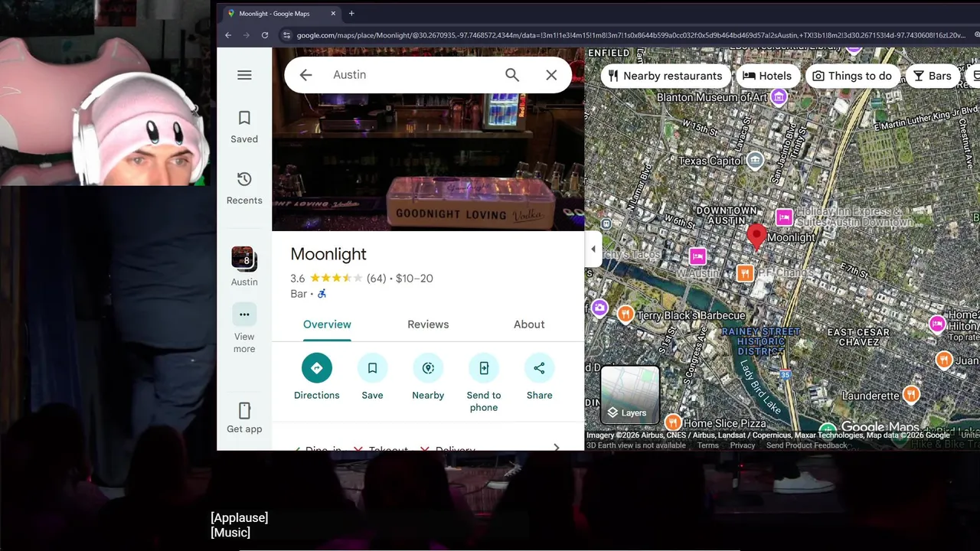Switch to the Reviews tab
This screenshot has width=980, height=551.
[428, 324]
